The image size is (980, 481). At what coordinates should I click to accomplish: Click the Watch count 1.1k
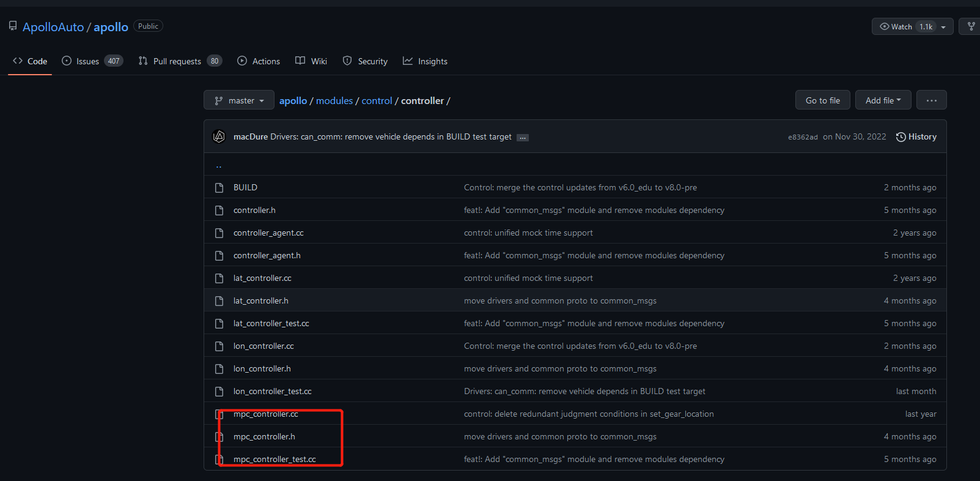pyautogui.click(x=926, y=27)
